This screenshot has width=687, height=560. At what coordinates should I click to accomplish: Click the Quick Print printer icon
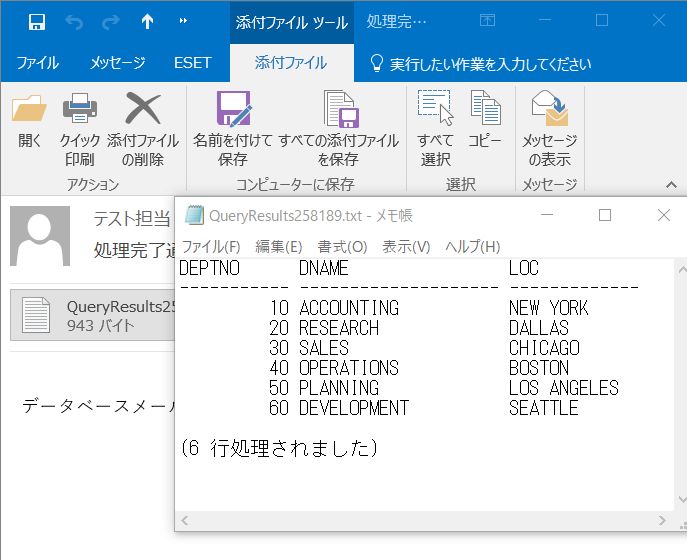coord(80,110)
